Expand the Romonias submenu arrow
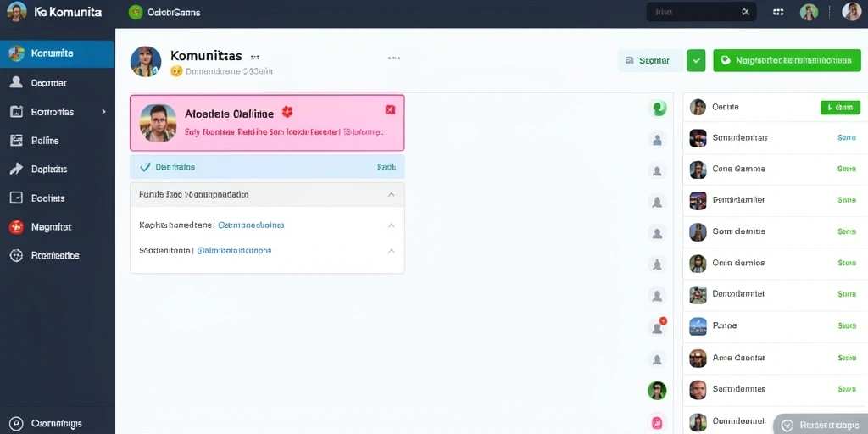 (103, 112)
